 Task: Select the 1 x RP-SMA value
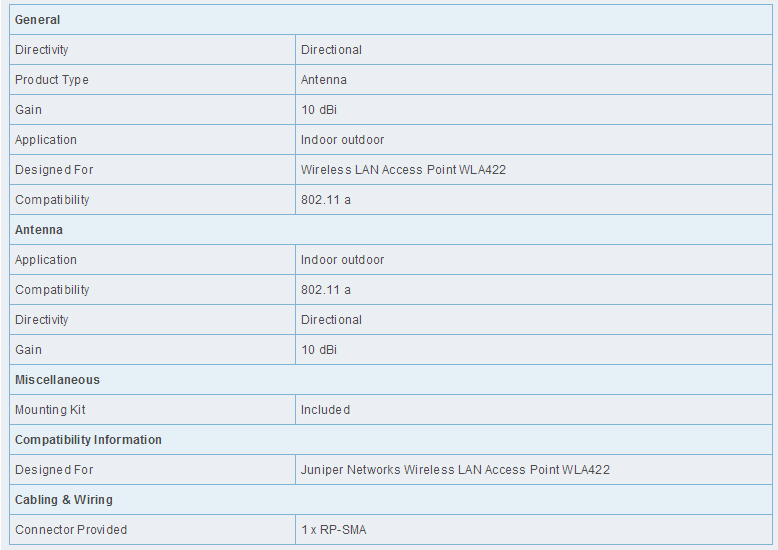point(334,530)
